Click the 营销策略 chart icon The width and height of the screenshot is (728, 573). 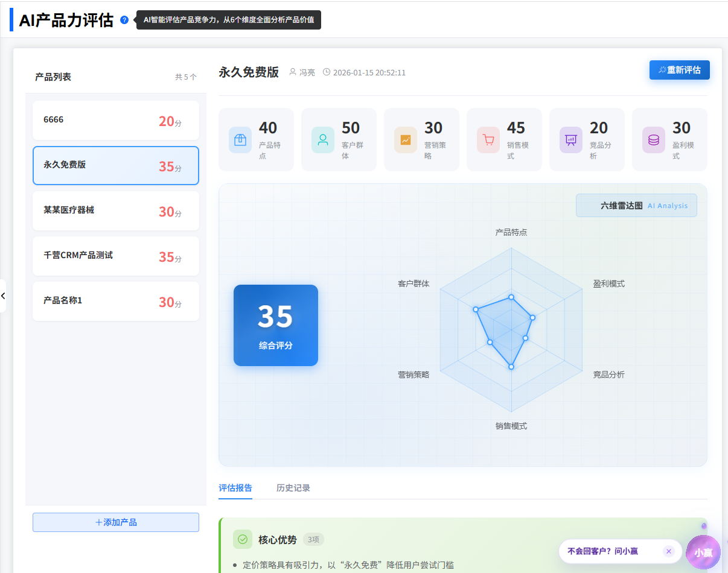click(406, 140)
